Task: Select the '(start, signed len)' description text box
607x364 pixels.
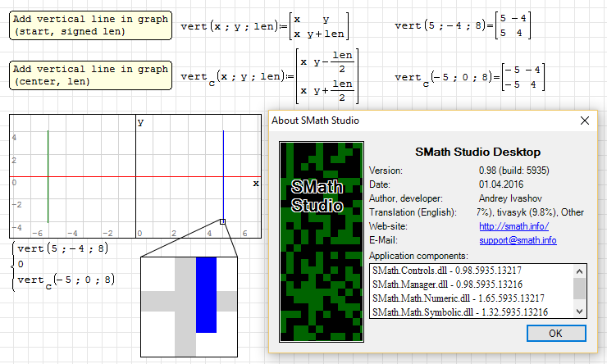Action: [x=92, y=25]
